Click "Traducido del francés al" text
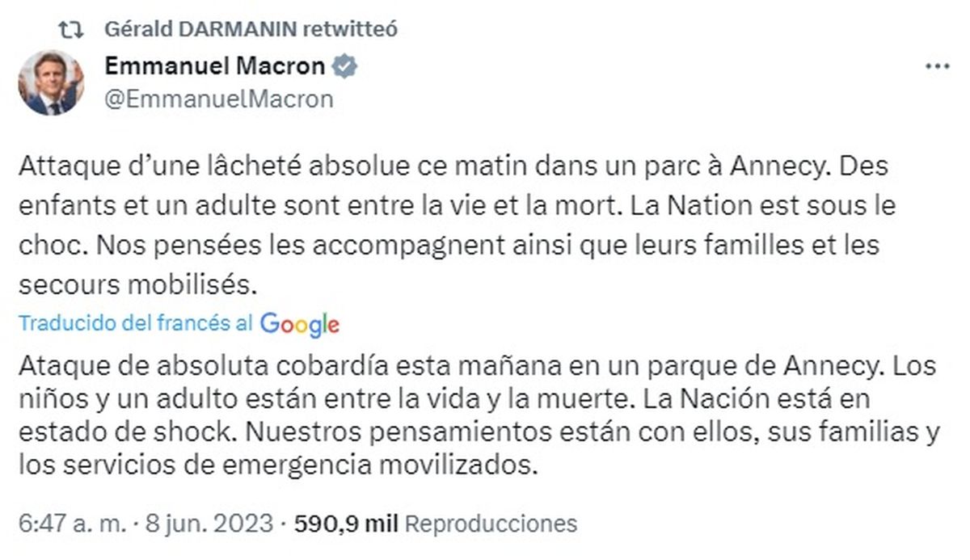The image size is (970, 560). [136, 324]
